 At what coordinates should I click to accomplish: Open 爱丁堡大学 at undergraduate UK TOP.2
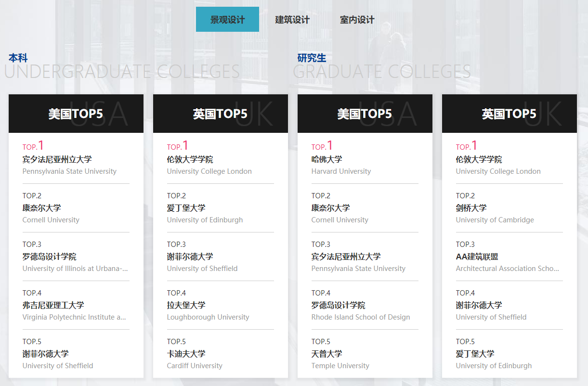[x=221, y=208]
